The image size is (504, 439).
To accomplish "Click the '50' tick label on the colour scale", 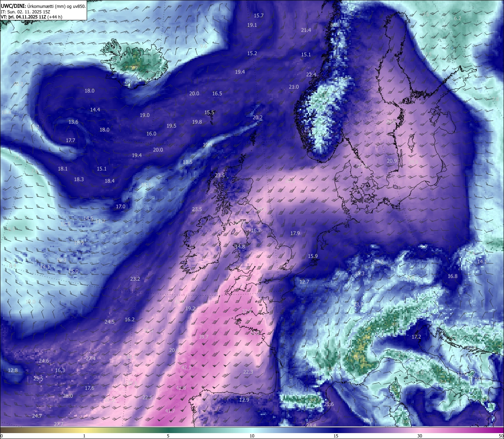I will pos(501,436).
